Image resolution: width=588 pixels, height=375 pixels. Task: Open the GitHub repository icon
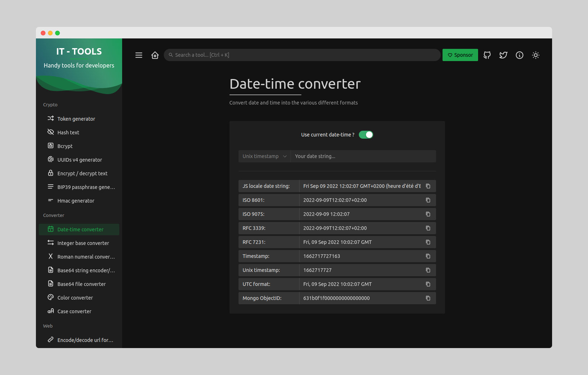coord(487,55)
